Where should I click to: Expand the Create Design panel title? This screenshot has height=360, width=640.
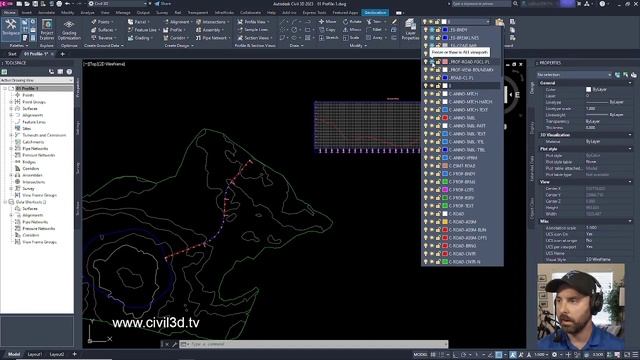coord(179,46)
